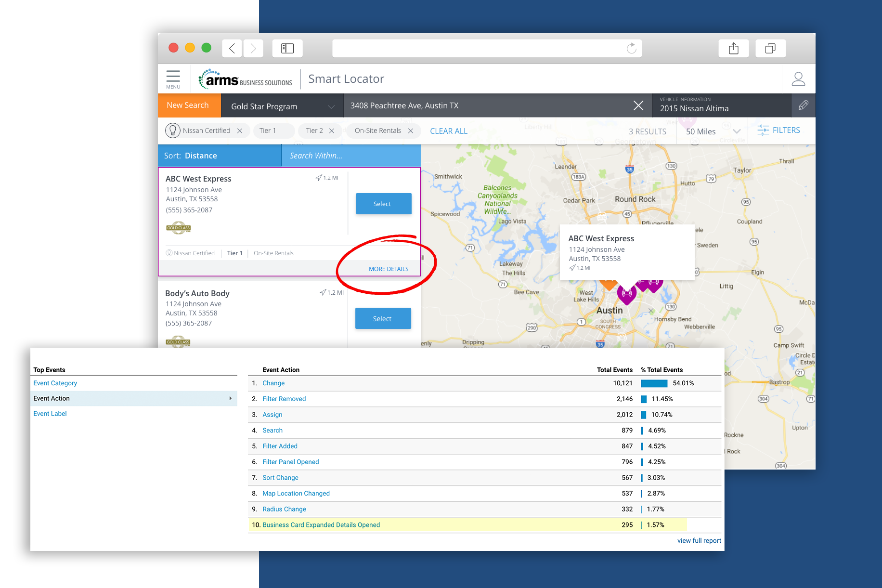The image size is (882, 588).
Task: Click the browser address bar
Action: (487, 48)
